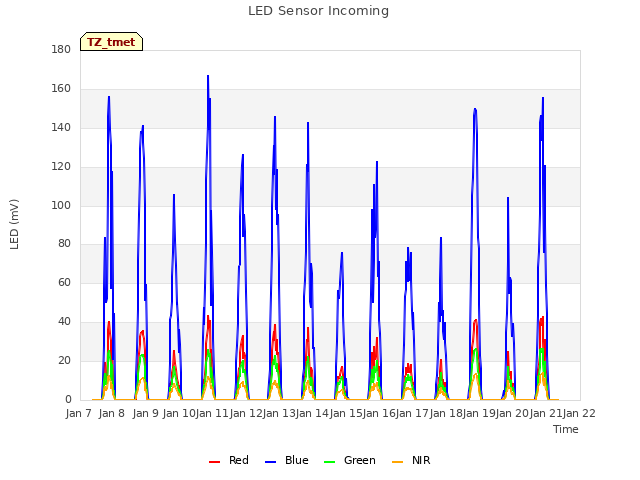The image size is (640, 480).
Task: Click the blue legend swatch for Blue
Action: (x=271, y=462)
